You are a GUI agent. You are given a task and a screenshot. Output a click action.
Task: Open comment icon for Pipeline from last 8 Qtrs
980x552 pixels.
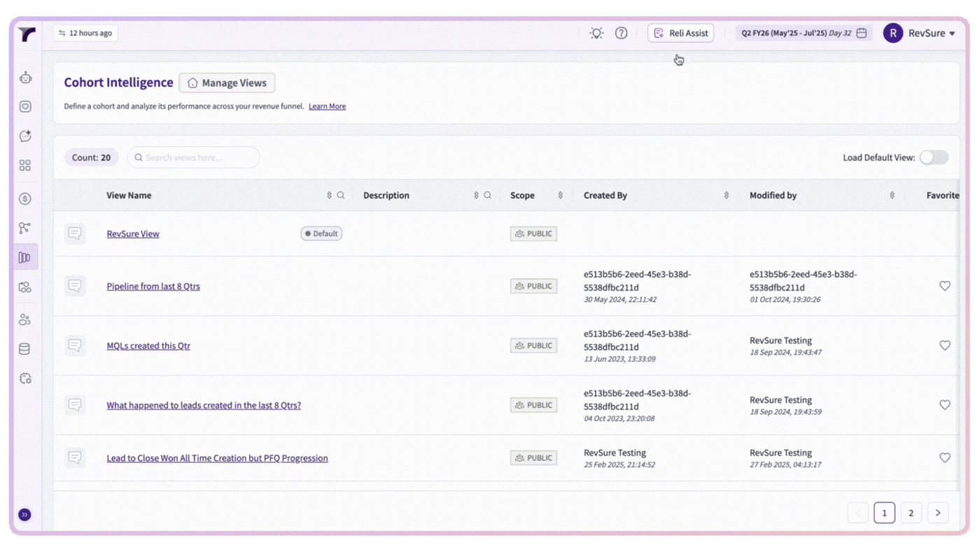coord(75,286)
